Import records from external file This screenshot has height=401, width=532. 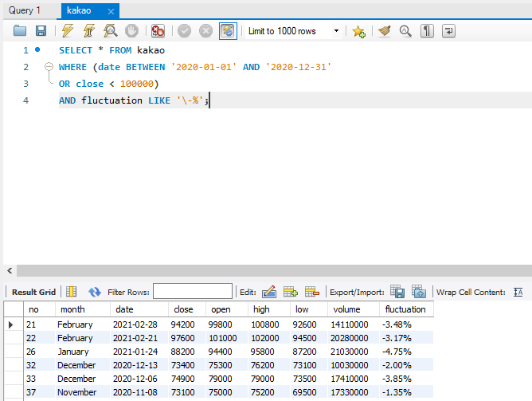click(419, 291)
